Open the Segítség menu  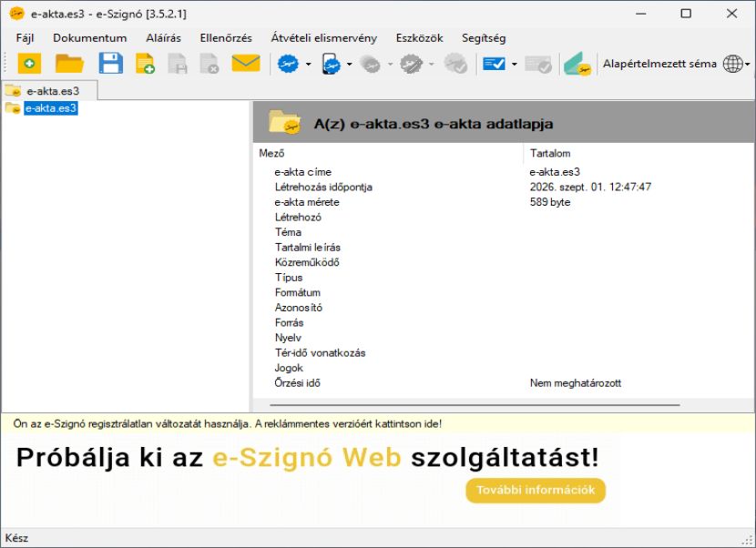[484, 38]
